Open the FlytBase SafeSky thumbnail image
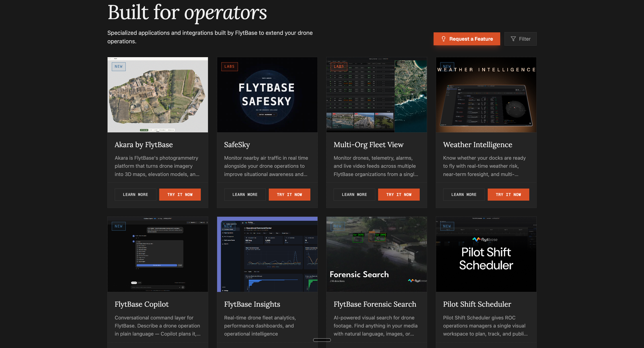 [267, 95]
